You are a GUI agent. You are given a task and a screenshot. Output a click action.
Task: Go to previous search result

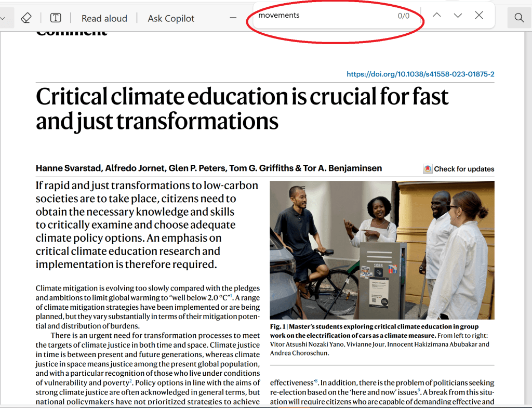[437, 16]
